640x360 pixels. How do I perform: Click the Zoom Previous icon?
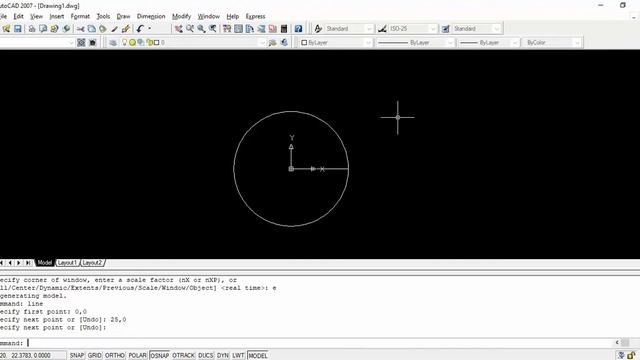point(213,29)
